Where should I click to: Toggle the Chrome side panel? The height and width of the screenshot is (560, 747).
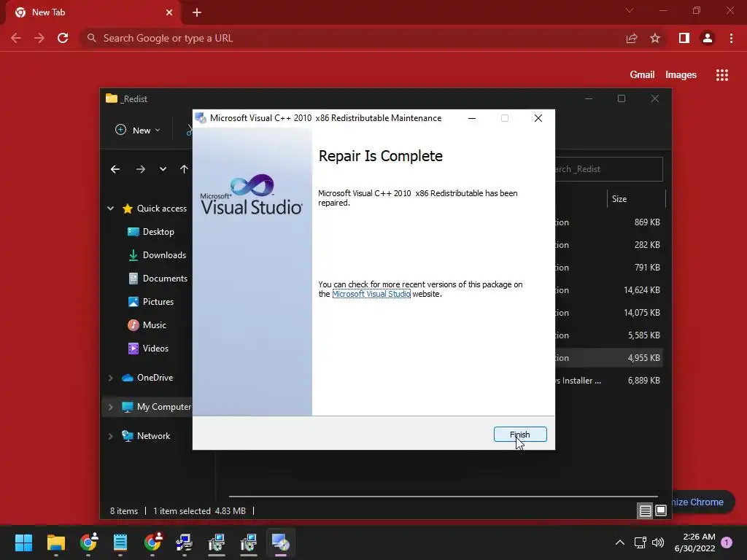[684, 38]
